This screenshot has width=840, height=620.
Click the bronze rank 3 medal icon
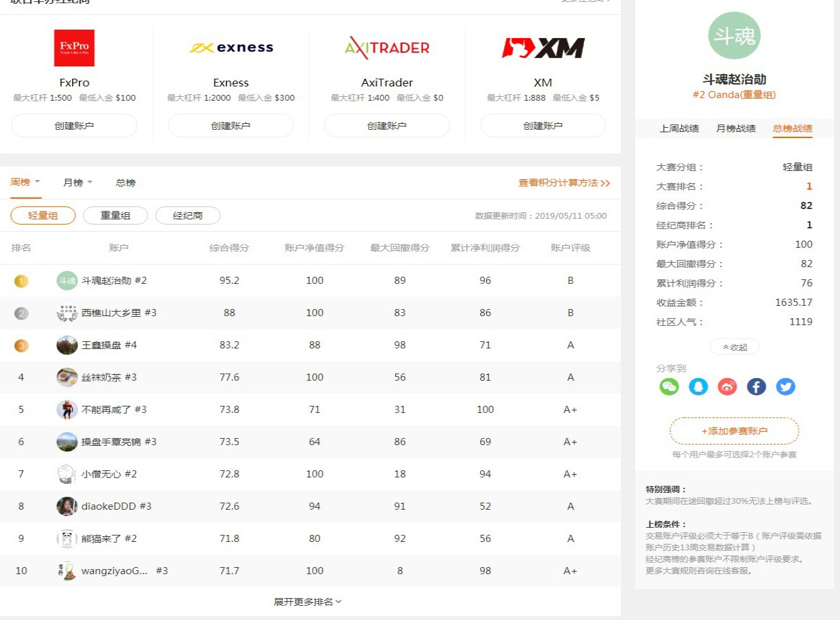point(21,345)
